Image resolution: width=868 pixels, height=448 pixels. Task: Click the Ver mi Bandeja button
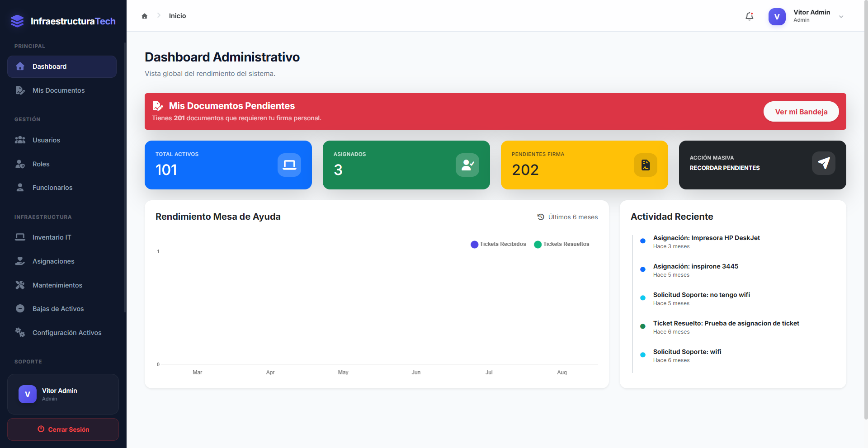click(x=801, y=112)
